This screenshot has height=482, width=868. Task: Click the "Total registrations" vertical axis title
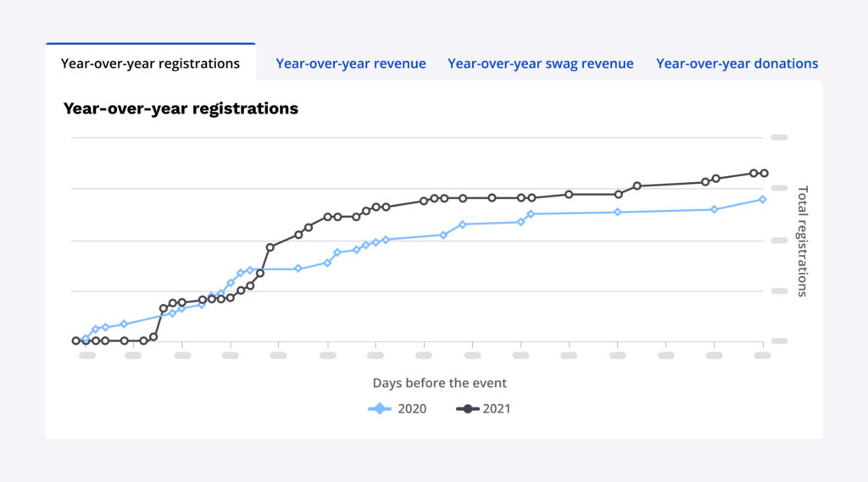click(803, 241)
